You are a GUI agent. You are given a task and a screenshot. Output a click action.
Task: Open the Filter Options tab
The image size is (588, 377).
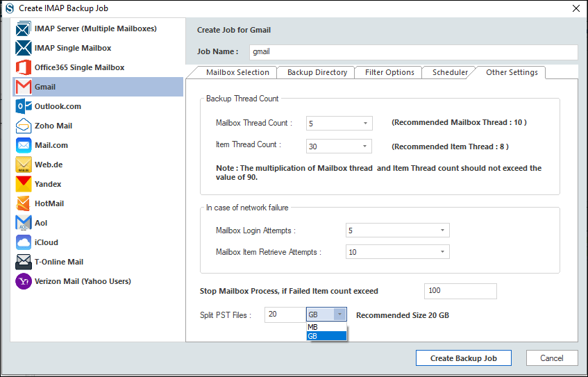[x=389, y=72]
